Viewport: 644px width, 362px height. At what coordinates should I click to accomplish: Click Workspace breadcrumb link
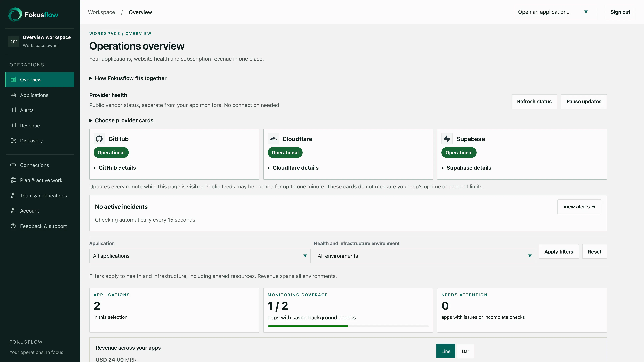pos(101,12)
